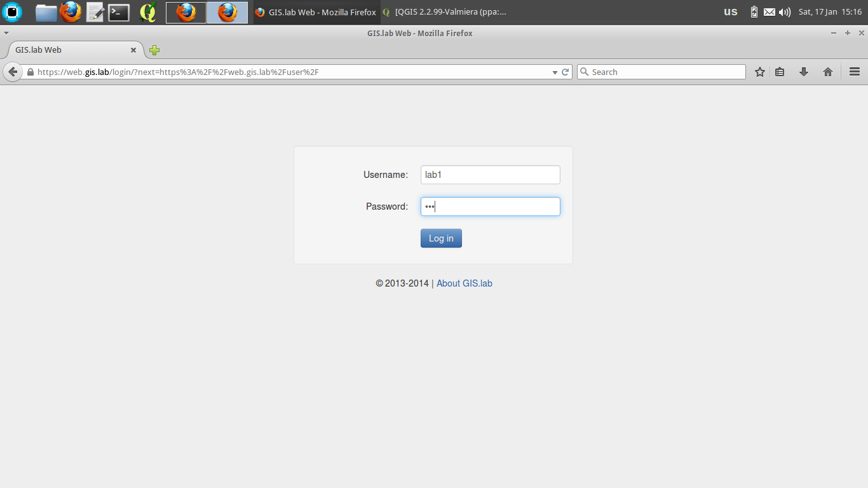868x488 pixels.
Task: Launch QGIS from the panel
Action: point(148,12)
